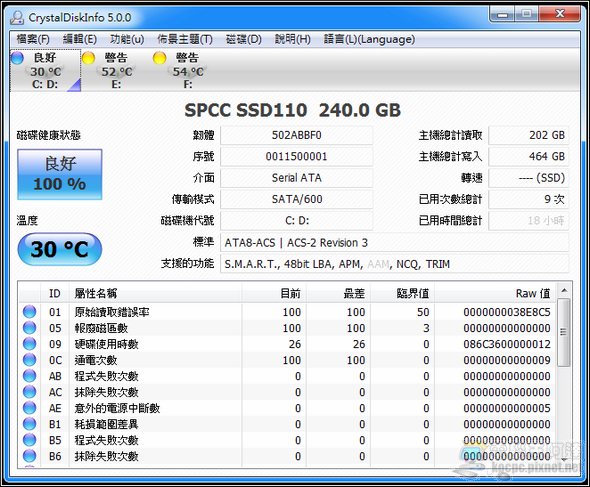The height and width of the screenshot is (487, 590).
Task: Select the E: disk warning tab
Action: tap(116, 71)
